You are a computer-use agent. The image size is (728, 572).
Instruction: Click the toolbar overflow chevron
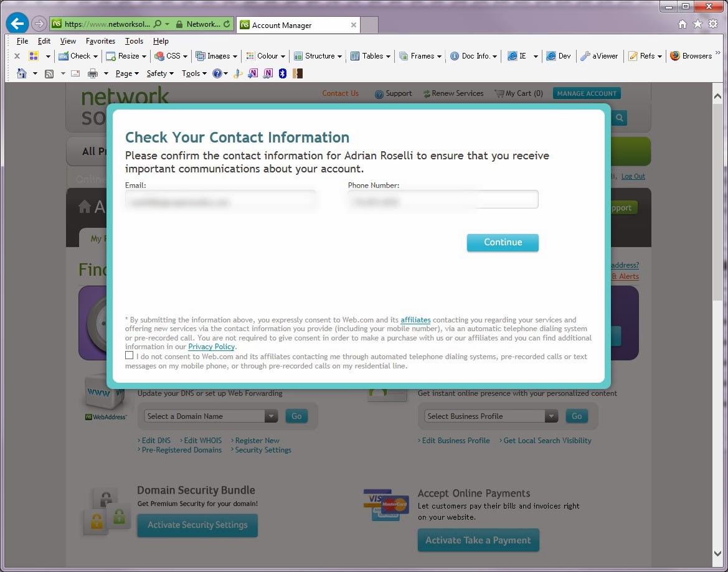coord(718,53)
